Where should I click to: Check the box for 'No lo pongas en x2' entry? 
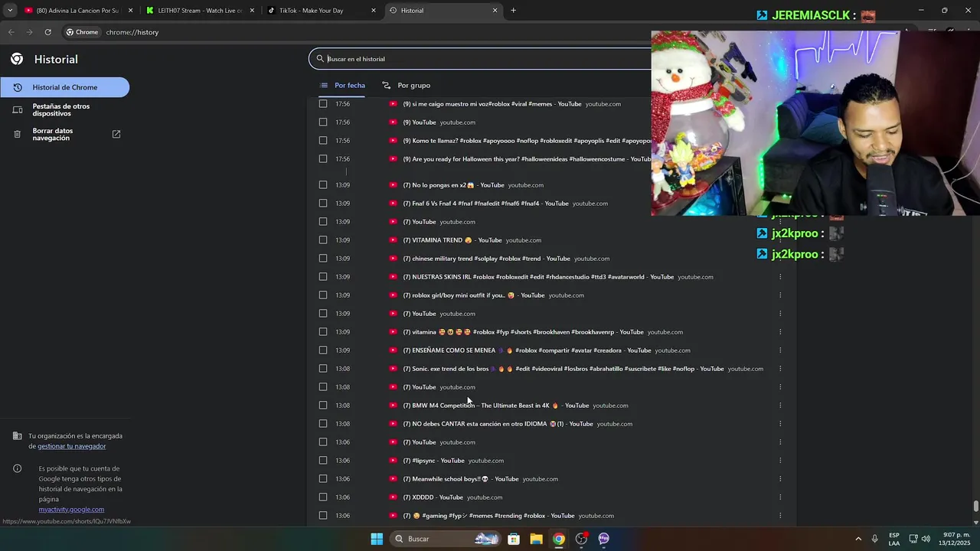323,185
